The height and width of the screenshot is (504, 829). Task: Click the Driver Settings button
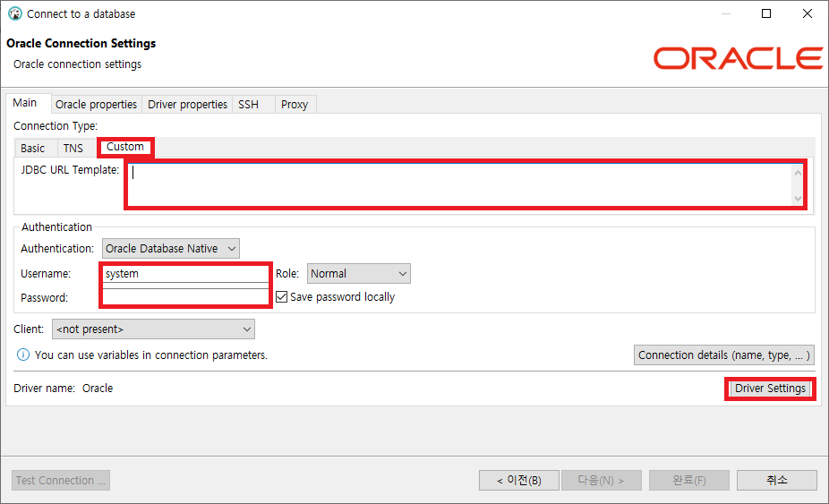tap(770, 389)
